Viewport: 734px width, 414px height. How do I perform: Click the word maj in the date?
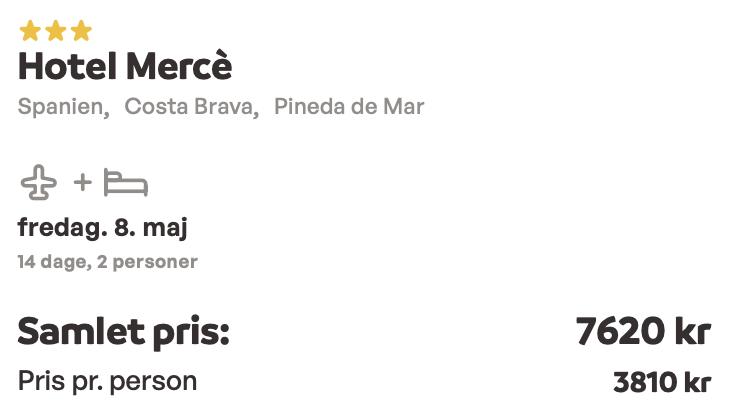[x=165, y=228]
